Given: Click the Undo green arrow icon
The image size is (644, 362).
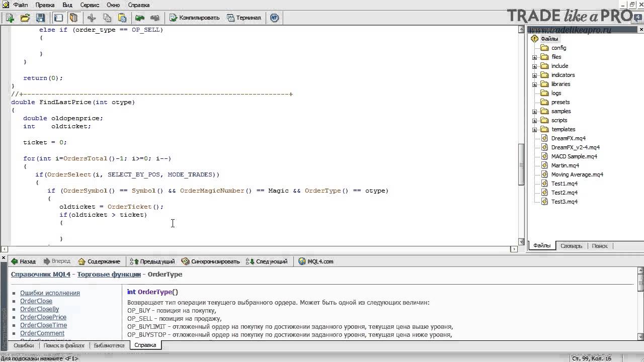Looking at the screenshot, I should 140,18.
